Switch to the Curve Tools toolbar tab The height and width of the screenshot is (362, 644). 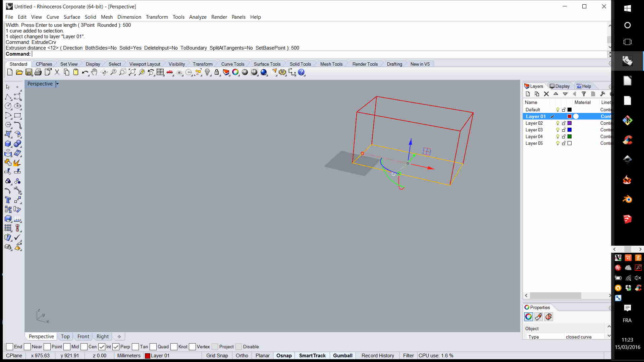pyautogui.click(x=232, y=64)
